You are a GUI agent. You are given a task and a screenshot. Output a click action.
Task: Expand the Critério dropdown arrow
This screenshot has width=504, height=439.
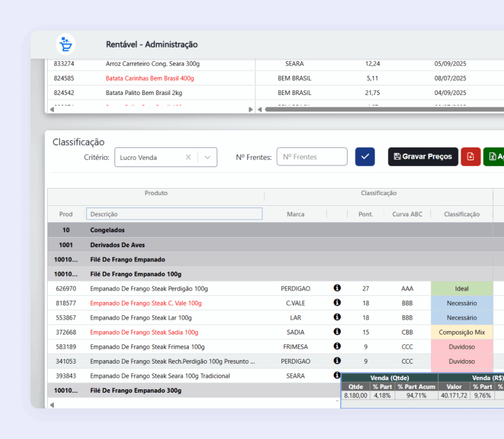point(207,157)
